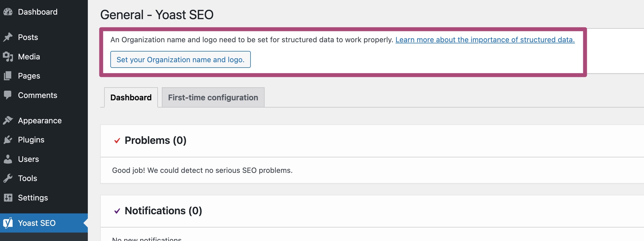Open the Dashboard sidebar menu item
This screenshot has height=241, width=644.
(44, 12)
